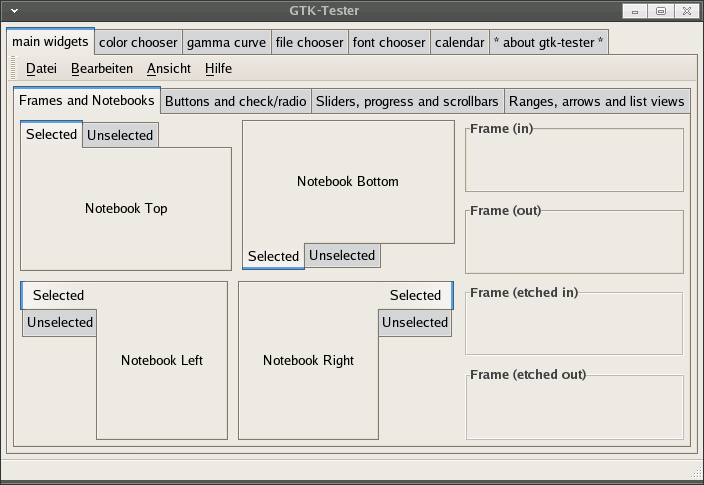704x485 pixels.
Task: Open the Ansicht menu
Action: pos(169,69)
